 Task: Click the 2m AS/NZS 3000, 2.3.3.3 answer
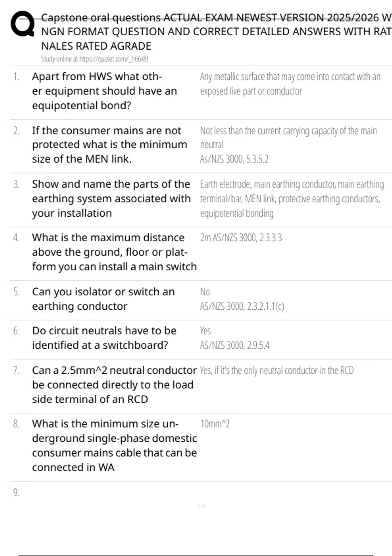tap(241, 238)
